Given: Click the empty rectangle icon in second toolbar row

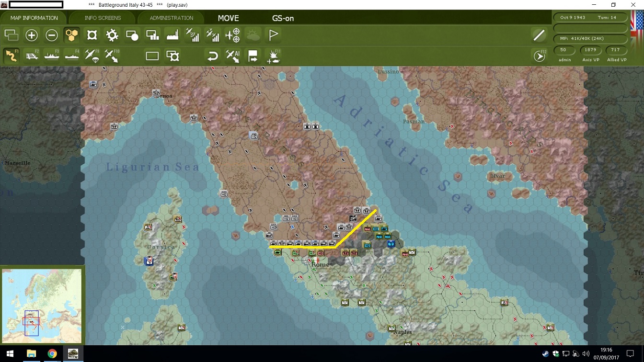Looking at the screenshot, I should (x=152, y=56).
